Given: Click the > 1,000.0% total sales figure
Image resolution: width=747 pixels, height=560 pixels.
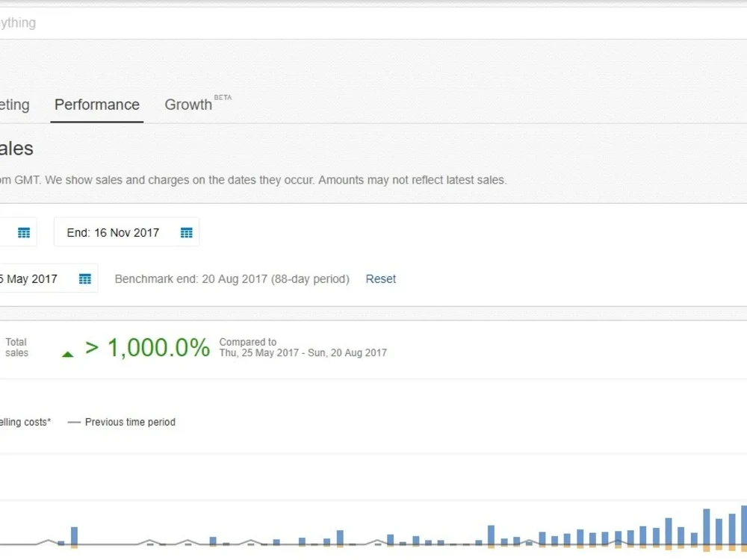Looking at the screenshot, I should tap(147, 348).
